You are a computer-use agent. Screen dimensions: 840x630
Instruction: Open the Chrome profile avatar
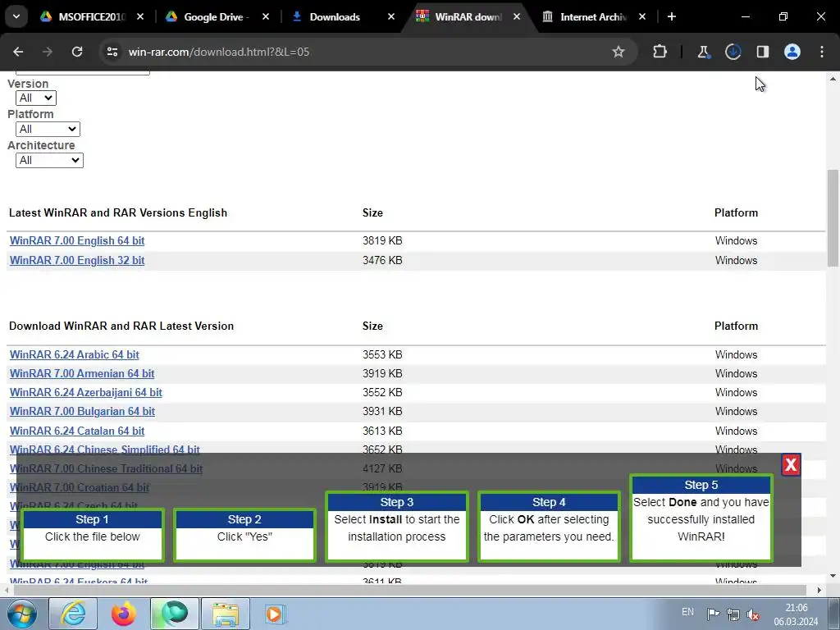792,52
